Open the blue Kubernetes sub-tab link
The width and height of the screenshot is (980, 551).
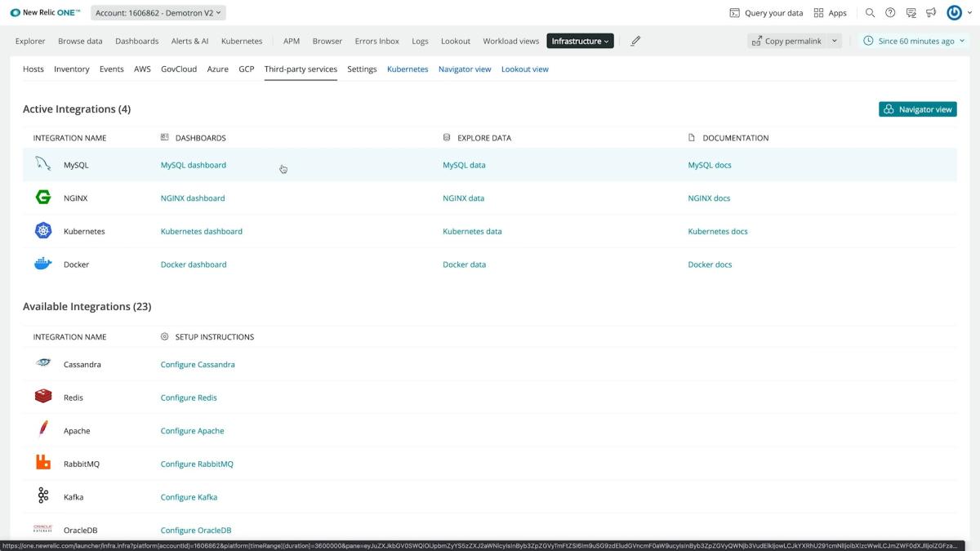408,69
